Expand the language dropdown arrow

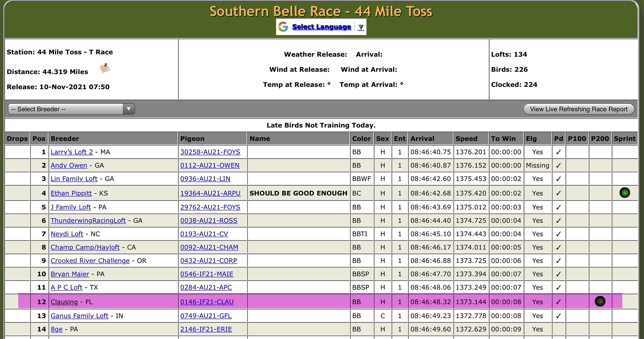[361, 27]
